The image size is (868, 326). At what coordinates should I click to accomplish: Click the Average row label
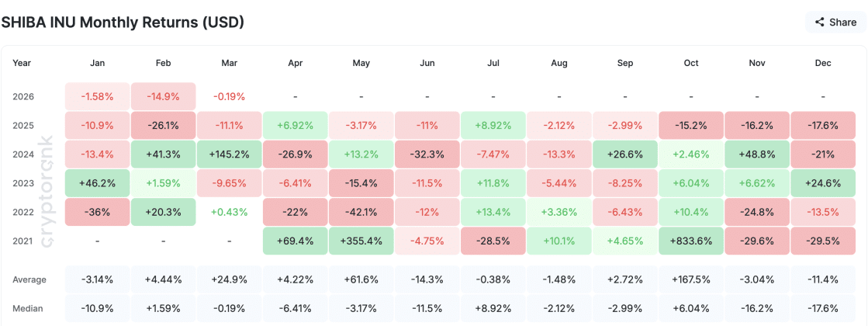pyautogui.click(x=29, y=279)
